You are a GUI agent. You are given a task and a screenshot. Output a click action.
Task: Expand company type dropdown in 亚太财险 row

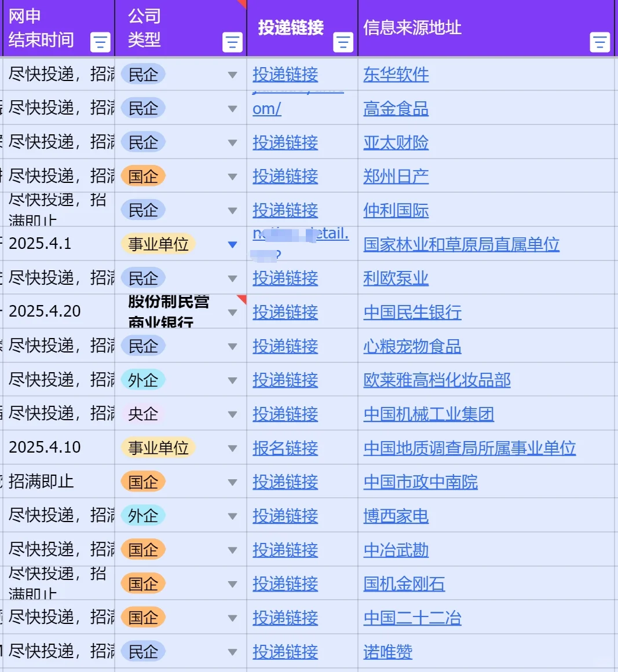click(x=232, y=143)
